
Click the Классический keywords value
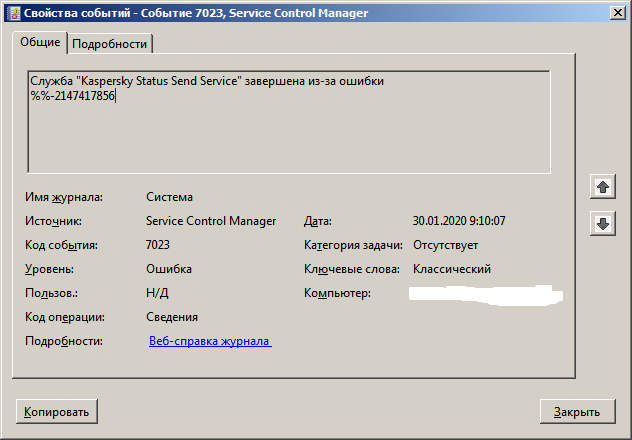451,269
